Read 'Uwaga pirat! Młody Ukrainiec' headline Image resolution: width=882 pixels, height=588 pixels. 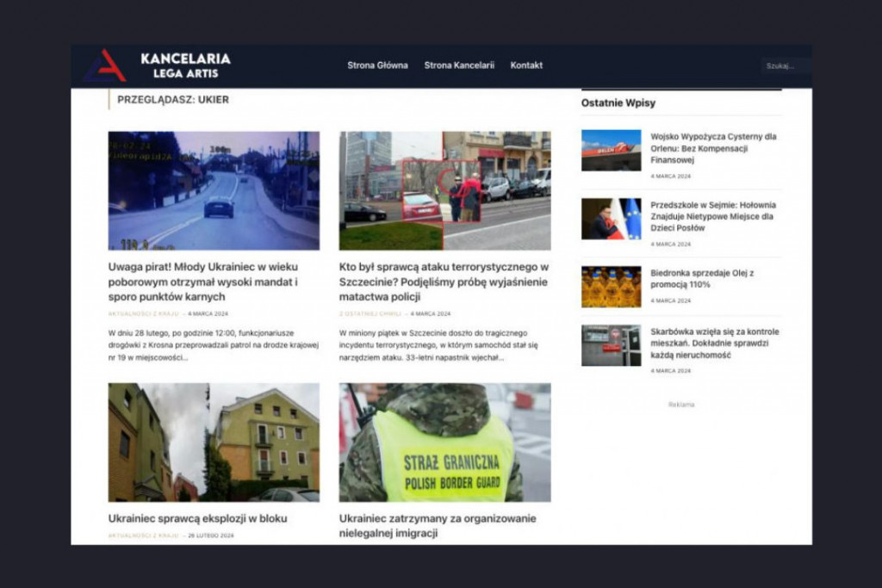(x=204, y=282)
